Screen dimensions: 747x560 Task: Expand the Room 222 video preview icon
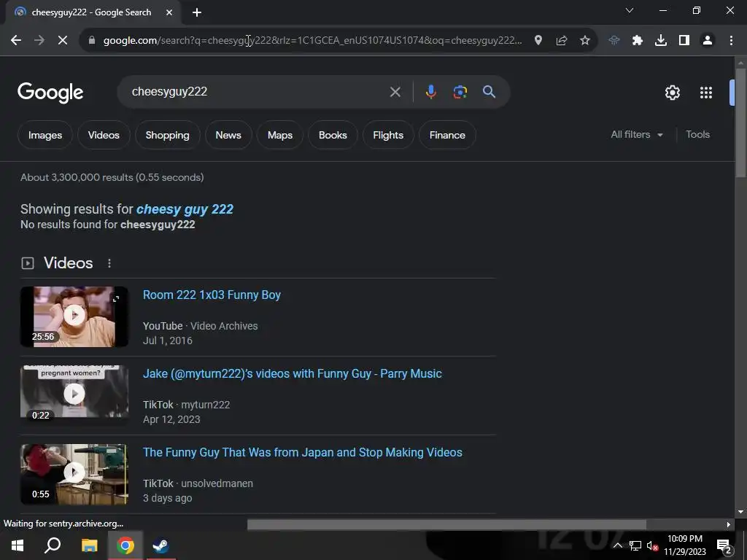click(116, 298)
